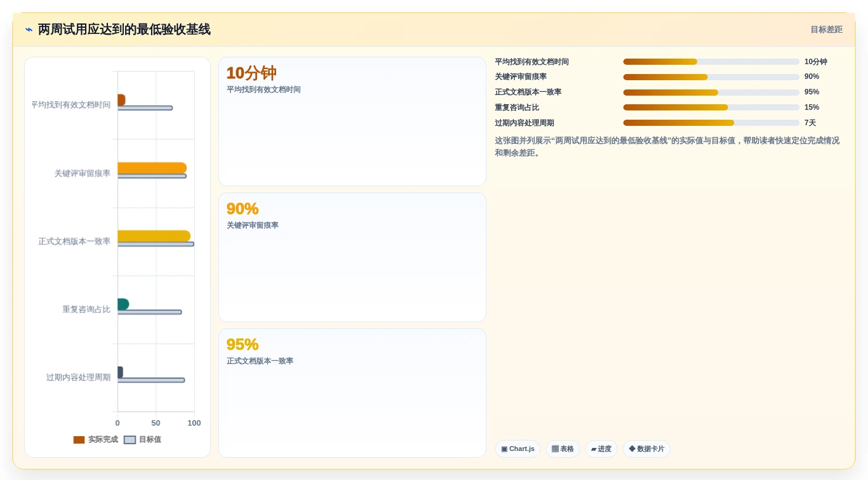Click the 正式文档版本一致率 progress bar
868x480 pixels.
711,93
